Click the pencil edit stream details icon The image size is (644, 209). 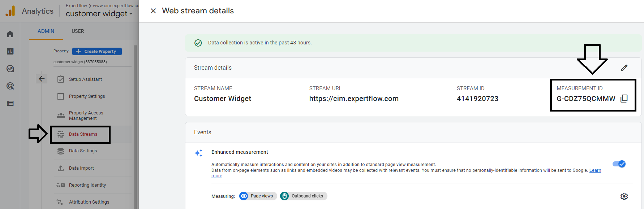(624, 68)
